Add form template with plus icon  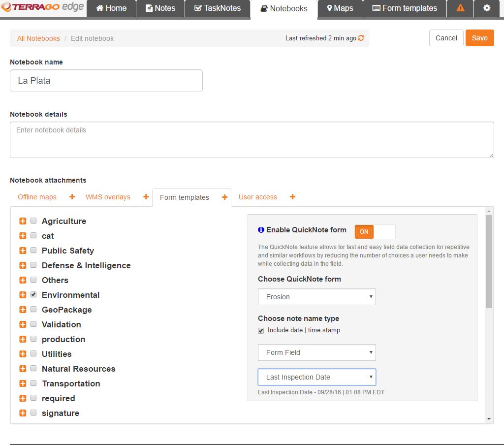click(224, 197)
